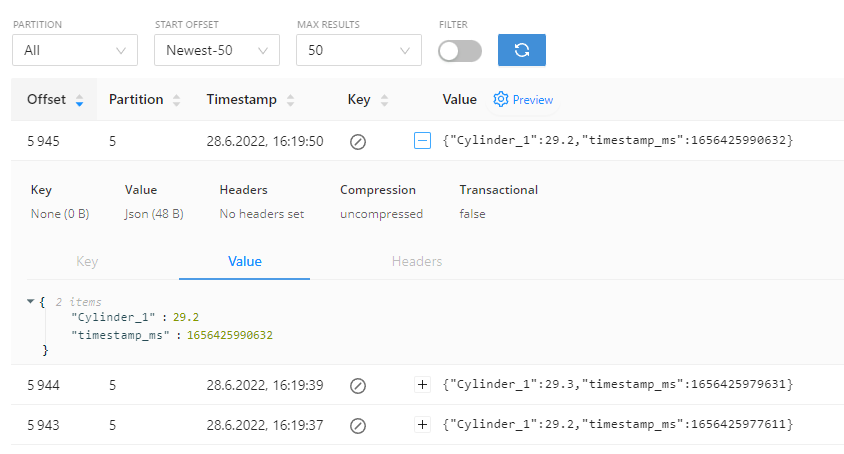844x454 pixels.
Task: Click offset value 5 944
Action: pos(44,386)
